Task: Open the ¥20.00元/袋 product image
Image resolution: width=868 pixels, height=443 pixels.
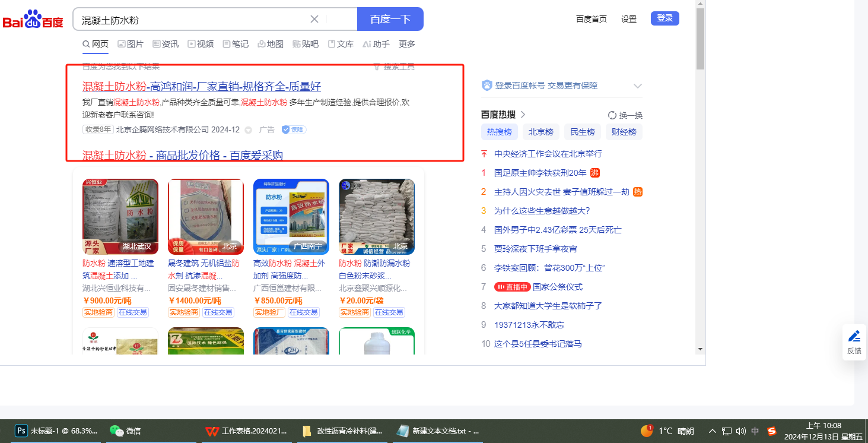Action: pos(377,217)
